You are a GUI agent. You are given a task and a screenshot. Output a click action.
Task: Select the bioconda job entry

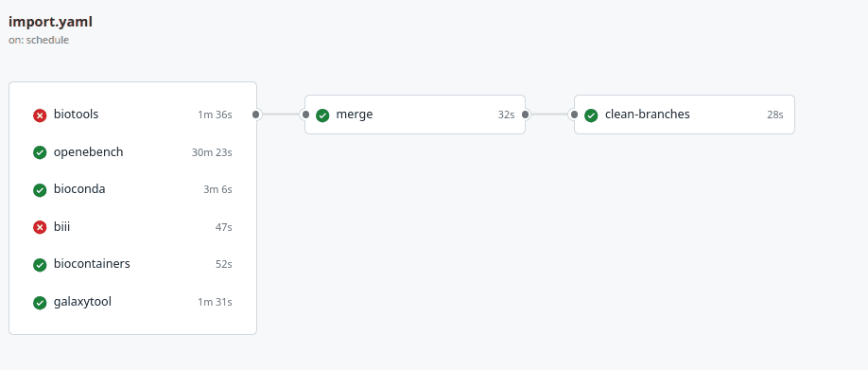click(x=133, y=189)
